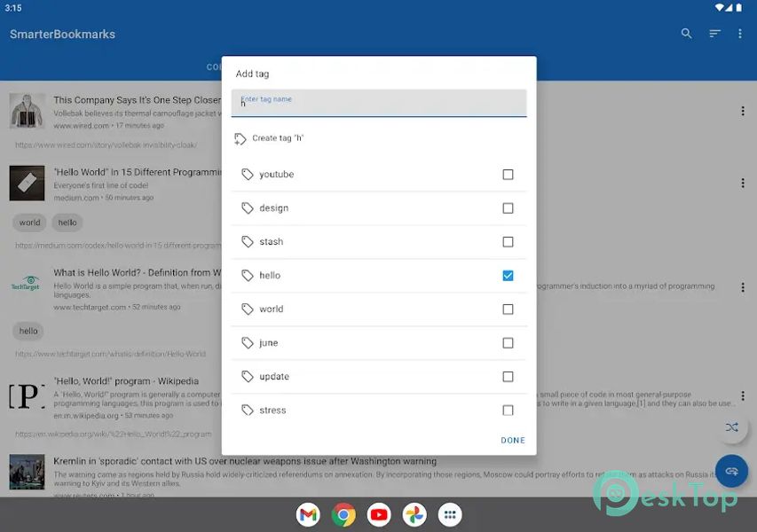Open the Wikipedia bookmark thumbnail
757x532 pixels.
pos(27,396)
